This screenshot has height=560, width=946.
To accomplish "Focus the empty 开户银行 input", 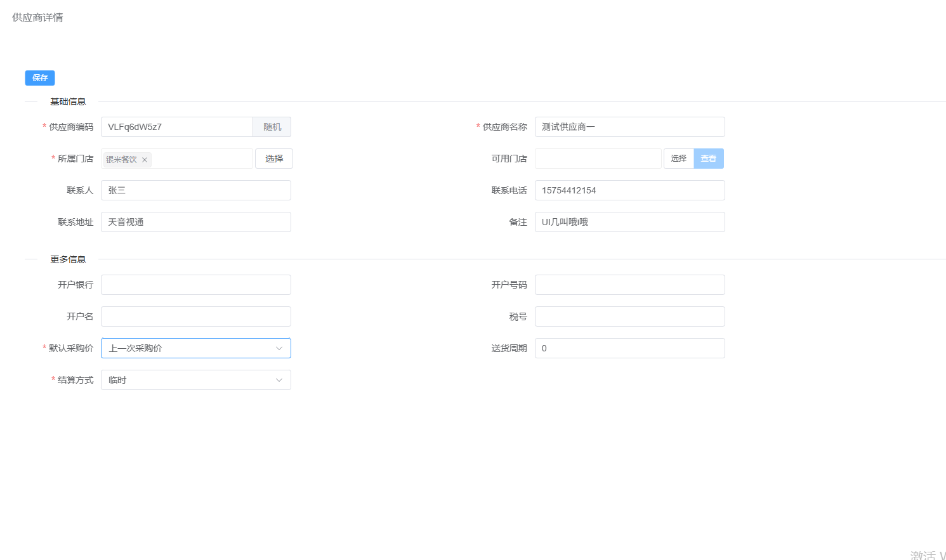I will click(196, 285).
